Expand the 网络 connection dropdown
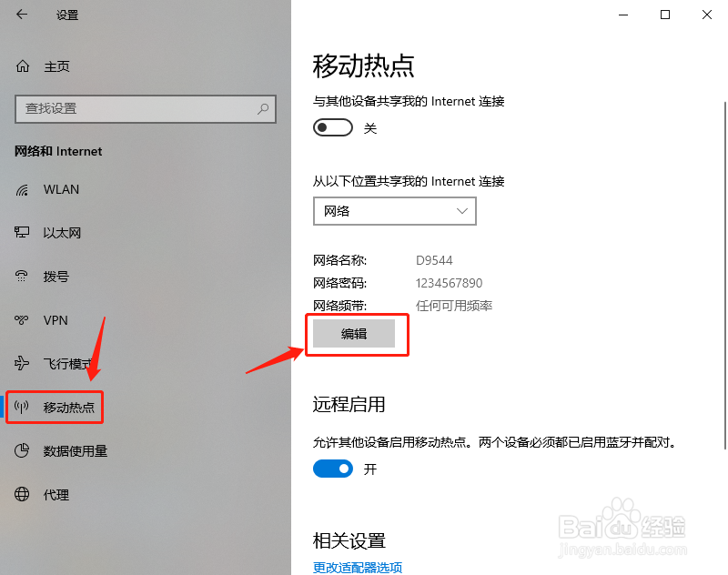The height and width of the screenshot is (575, 728). [x=395, y=211]
